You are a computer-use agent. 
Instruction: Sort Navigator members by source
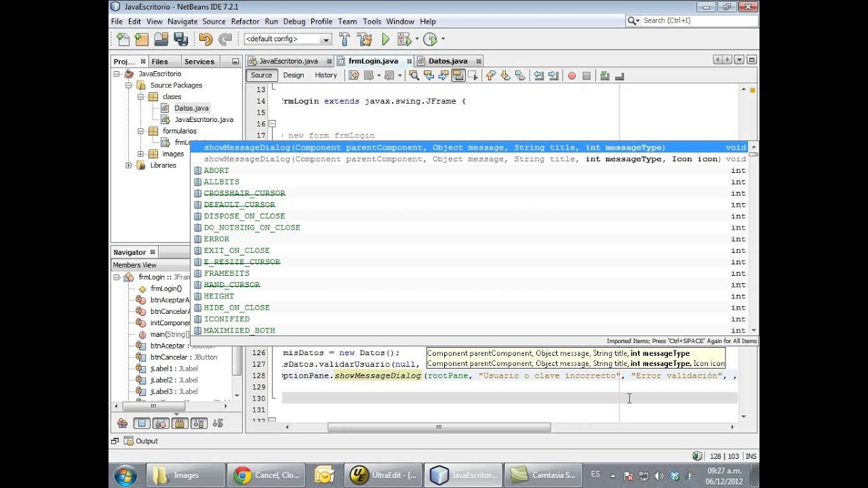click(x=218, y=423)
